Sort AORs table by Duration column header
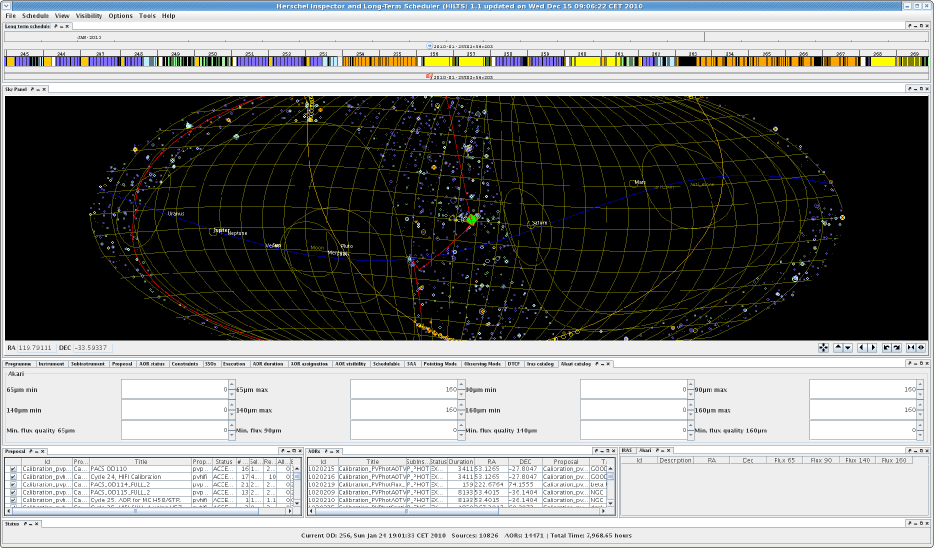Screen dimensions: 934x548 (x=461, y=461)
